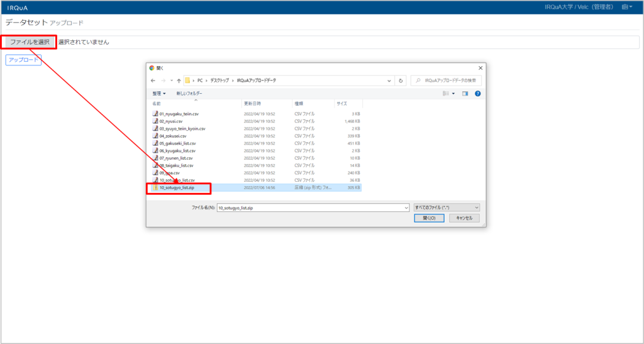The width and height of the screenshot is (644, 344).
Task: Click the 01_nyugaku_teiin.csv file icon
Action: point(155,114)
